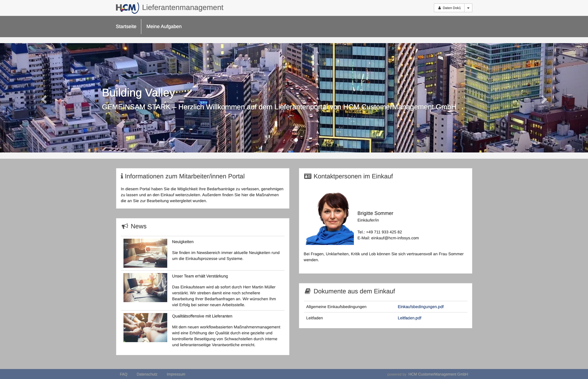Click the Neuigkeiten handshake news thumbnail
The width and height of the screenshot is (588, 379).
tap(145, 253)
